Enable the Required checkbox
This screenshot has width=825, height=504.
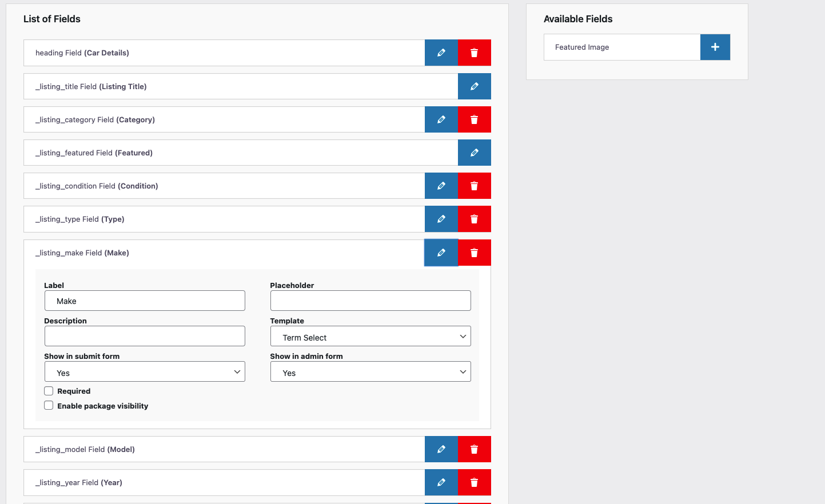coord(49,391)
